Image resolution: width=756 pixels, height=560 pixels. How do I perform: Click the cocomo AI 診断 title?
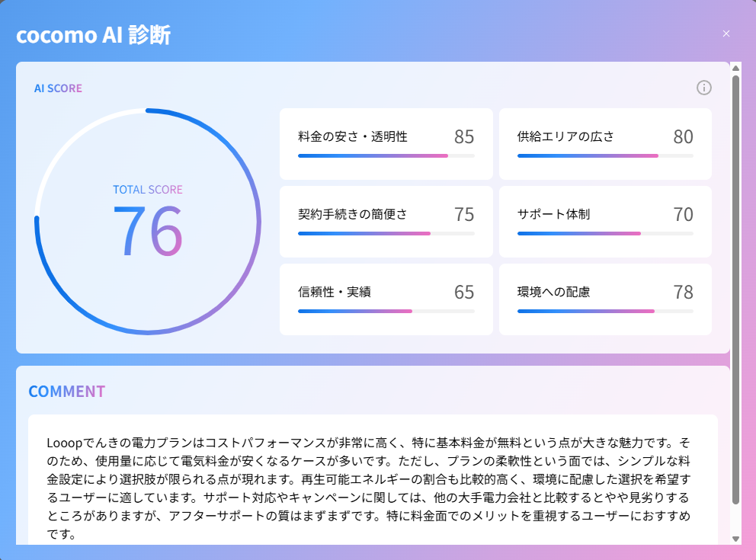pyautogui.click(x=94, y=35)
